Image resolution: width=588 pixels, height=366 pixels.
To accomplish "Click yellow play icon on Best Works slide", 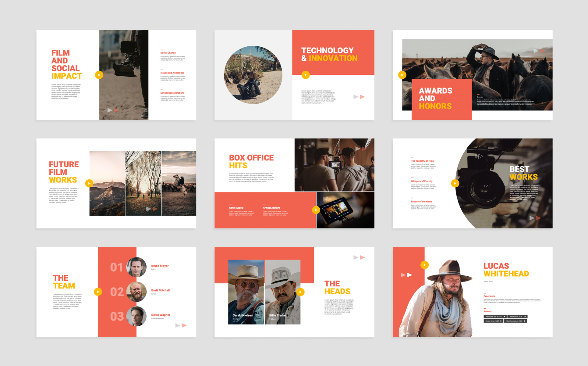I will point(455,183).
